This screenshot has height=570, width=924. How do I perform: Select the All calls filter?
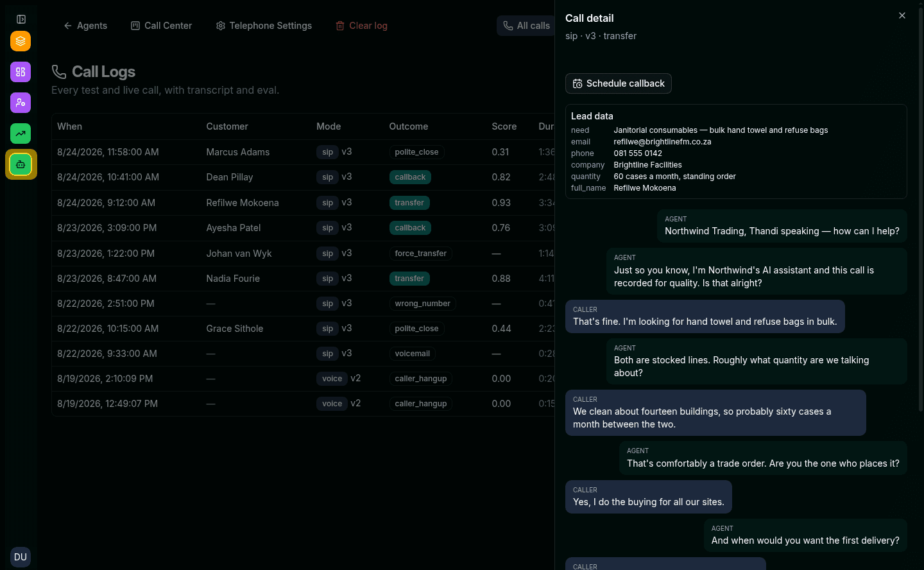point(526,26)
